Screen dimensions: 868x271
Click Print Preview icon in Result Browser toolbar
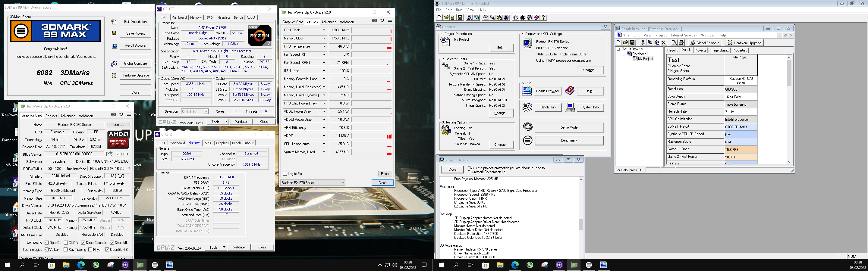click(x=674, y=43)
